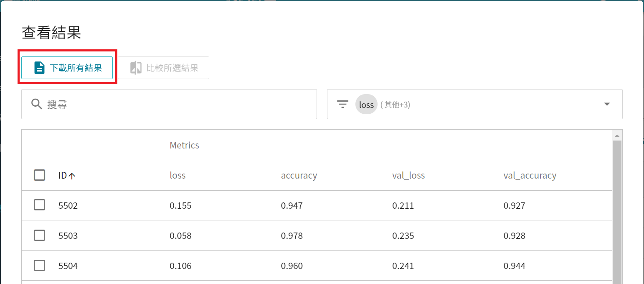Click the download document icon
Screen dimensions: 644x284
(39, 68)
